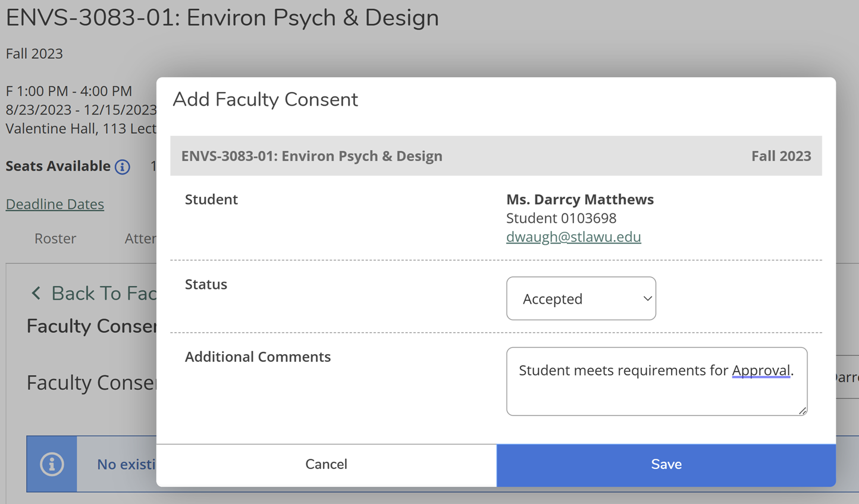Click the Status dropdown chevron arrow
The width and height of the screenshot is (859, 504).
[647, 298]
